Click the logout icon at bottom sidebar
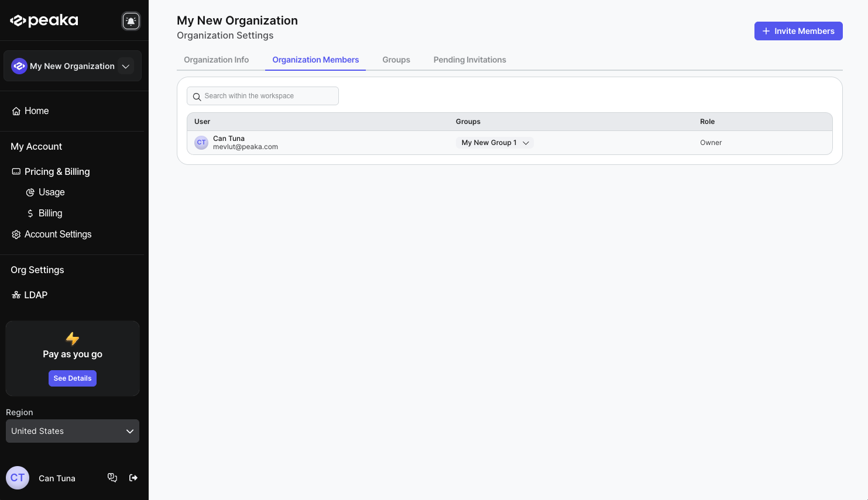The height and width of the screenshot is (500, 868). pos(133,478)
